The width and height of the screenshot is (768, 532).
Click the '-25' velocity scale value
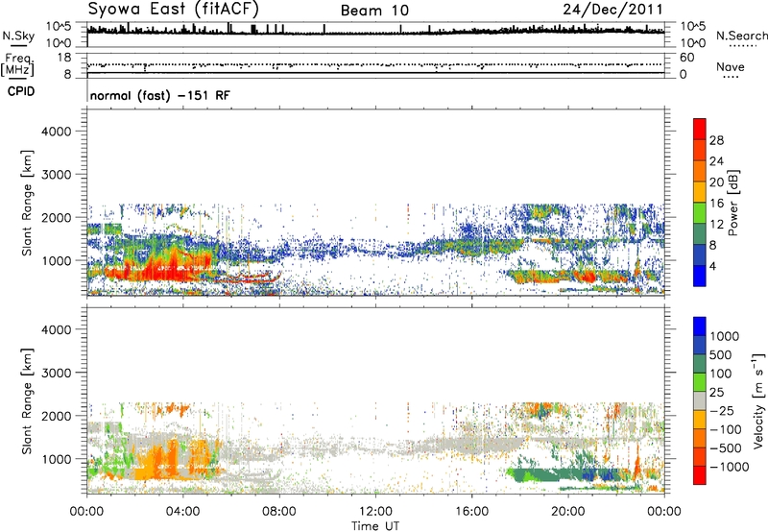click(722, 410)
